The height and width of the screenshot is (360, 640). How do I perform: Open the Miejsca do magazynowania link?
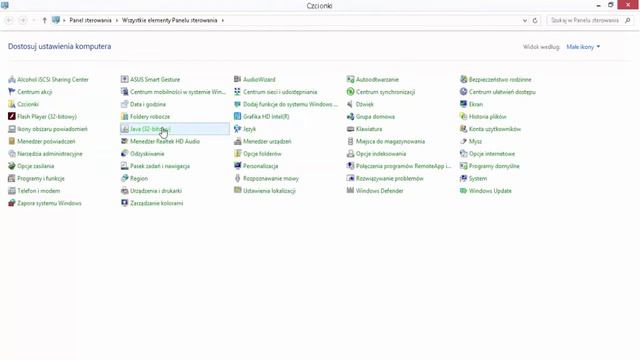(x=390, y=141)
